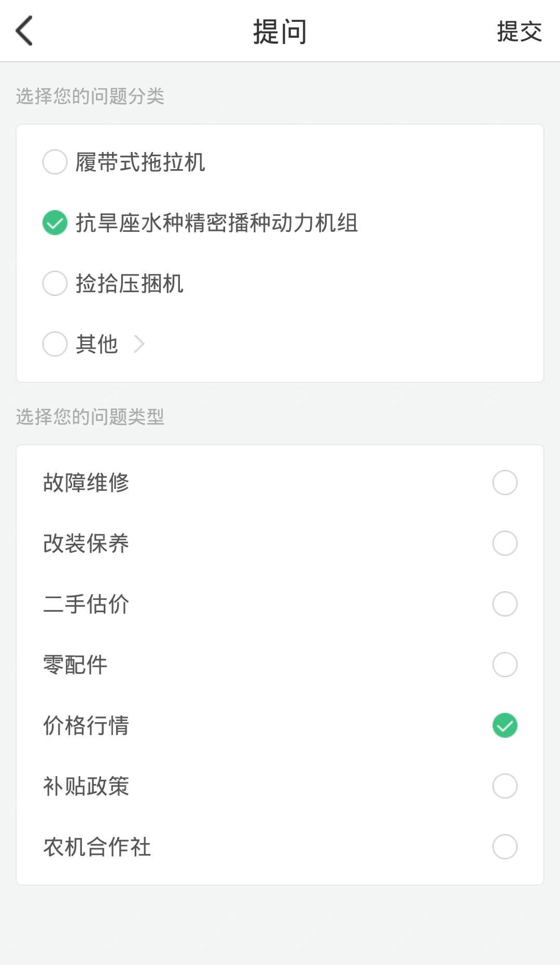Image resolution: width=560 pixels, height=965 pixels.
Task: Choose the 改装保养 question type circle
Action: point(505,543)
